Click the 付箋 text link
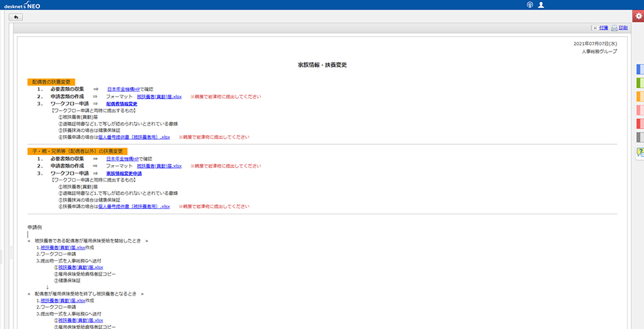Viewport: 644px width, 329px height. click(x=603, y=28)
